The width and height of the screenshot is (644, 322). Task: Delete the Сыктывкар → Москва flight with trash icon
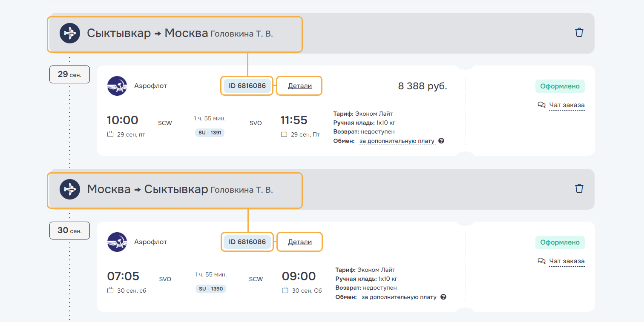(579, 32)
